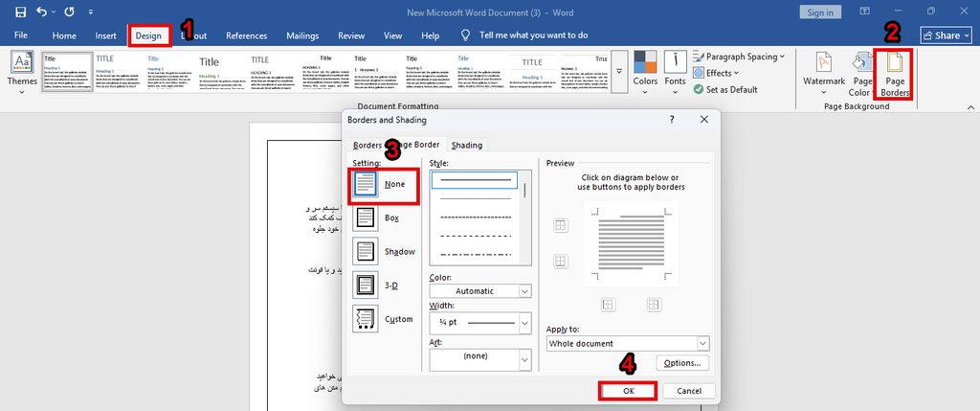Image resolution: width=980 pixels, height=411 pixels.
Task: Toggle the right border in preview
Action: coord(654,305)
